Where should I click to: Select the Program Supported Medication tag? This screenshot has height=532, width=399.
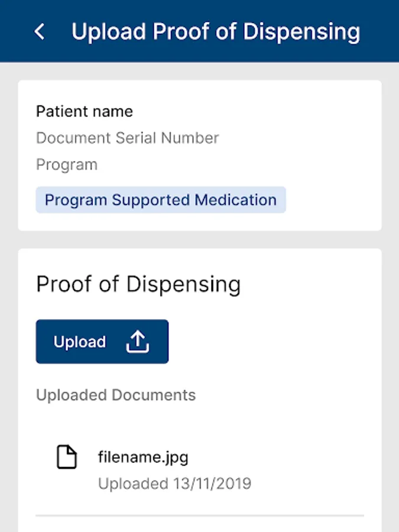(x=161, y=200)
